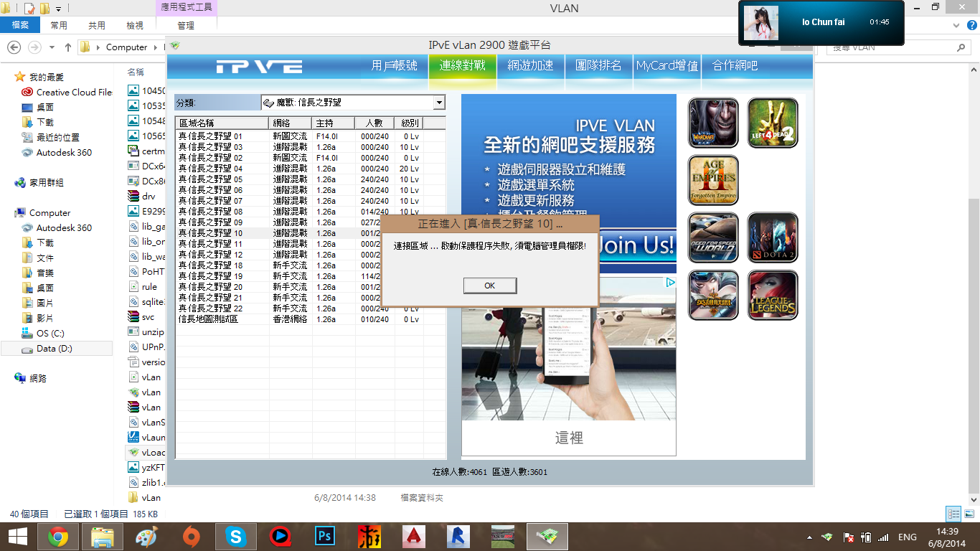Open the 連線對戰 tab

[462, 66]
